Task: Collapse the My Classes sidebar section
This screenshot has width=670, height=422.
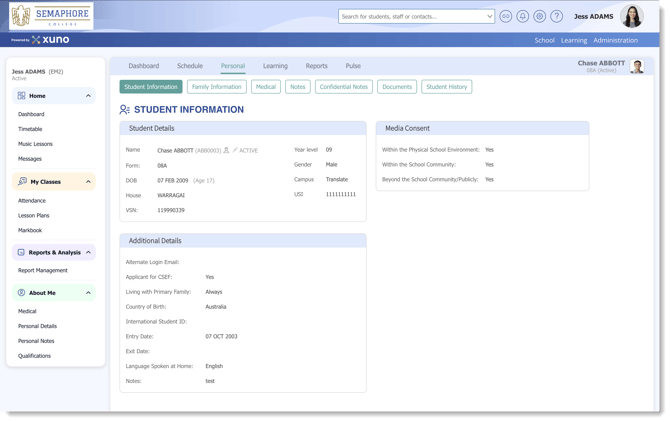Action: pyautogui.click(x=88, y=182)
